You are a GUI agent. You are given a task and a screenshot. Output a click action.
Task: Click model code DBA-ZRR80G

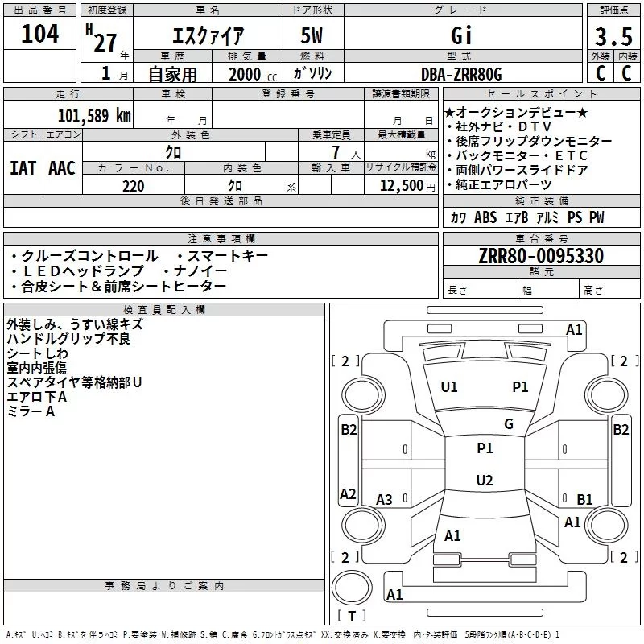coord(461,74)
